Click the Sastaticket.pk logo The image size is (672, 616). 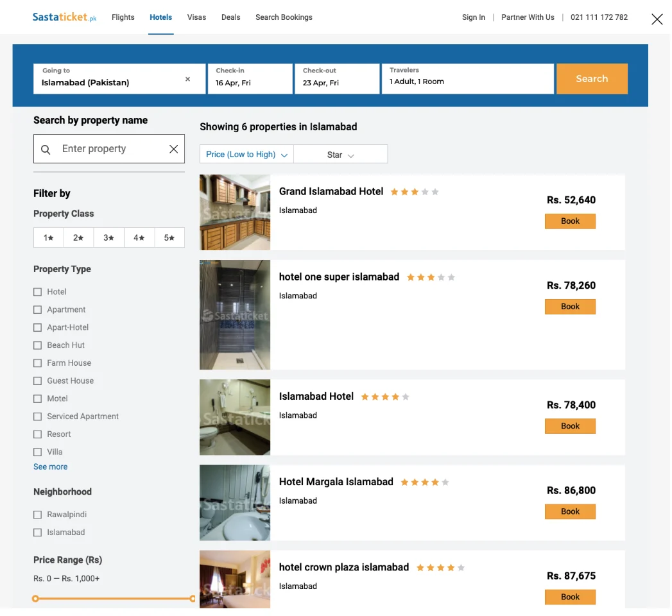[64, 17]
